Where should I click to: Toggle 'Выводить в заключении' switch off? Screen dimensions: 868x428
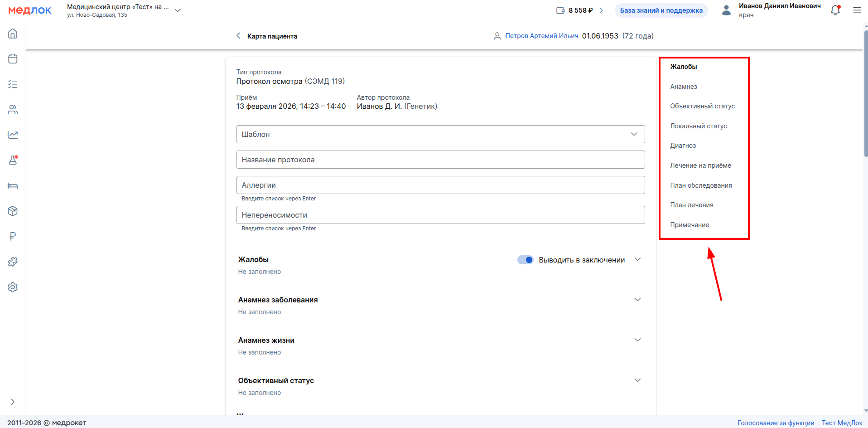(526, 260)
